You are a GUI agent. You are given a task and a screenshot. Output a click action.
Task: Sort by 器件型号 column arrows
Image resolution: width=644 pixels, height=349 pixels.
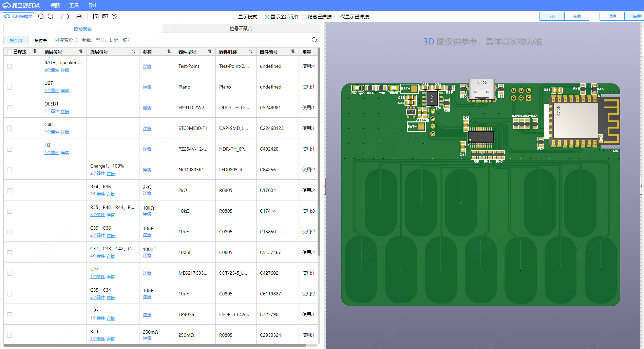tap(210, 52)
